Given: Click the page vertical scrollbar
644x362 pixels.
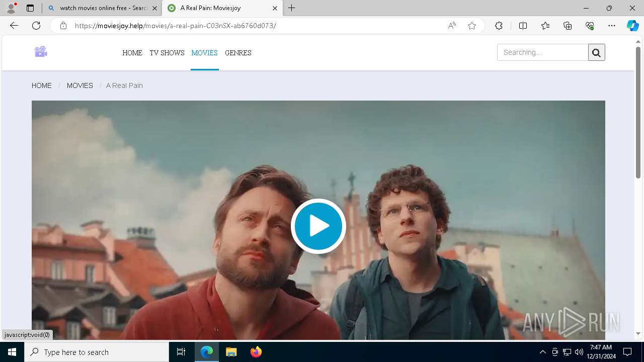Looking at the screenshot, I should (638, 112).
